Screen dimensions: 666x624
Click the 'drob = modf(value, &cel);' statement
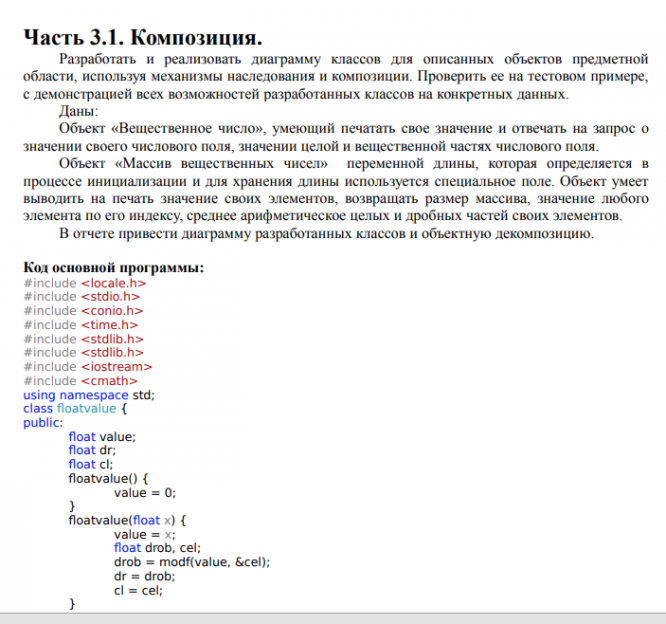click(x=192, y=562)
